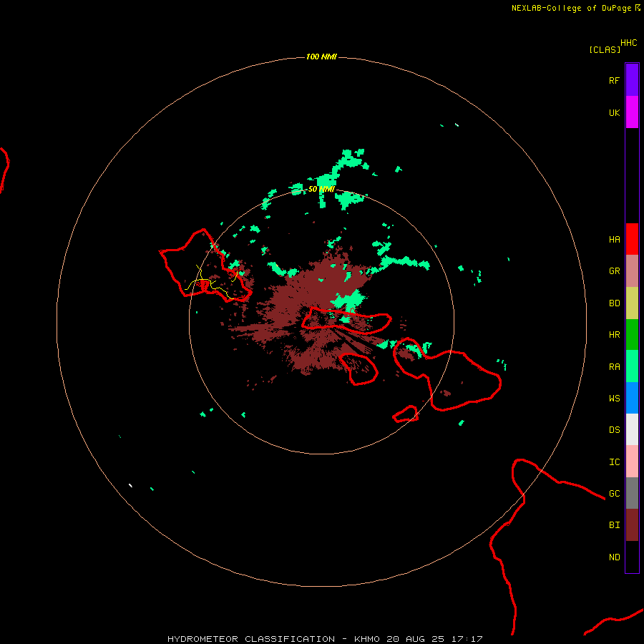The image size is (644, 644).
Task: Click the BD legend label
Action: point(614,303)
